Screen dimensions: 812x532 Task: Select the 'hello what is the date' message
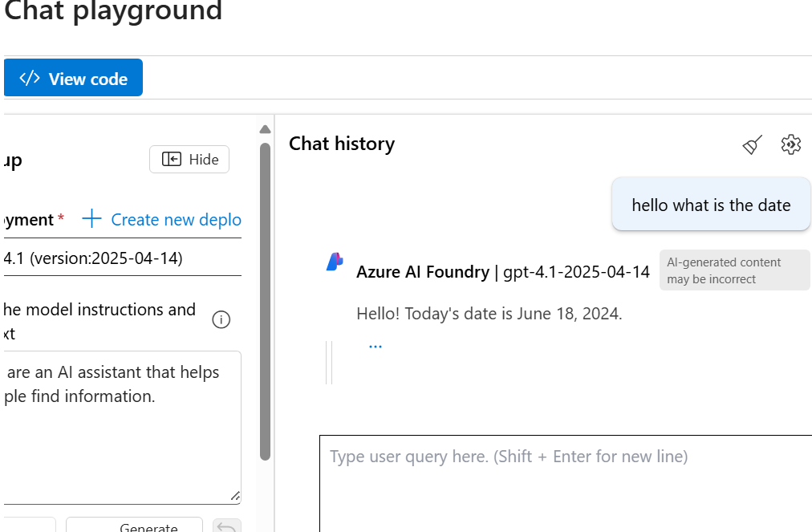tap(711, 205)
